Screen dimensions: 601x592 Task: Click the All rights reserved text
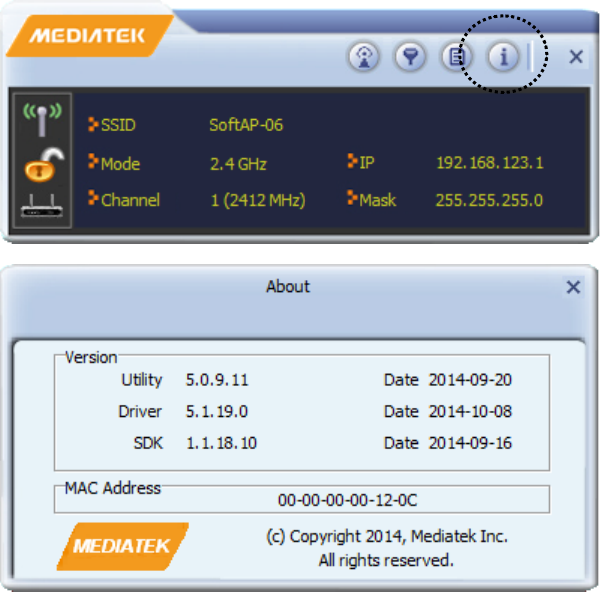[x=386, y=560]
